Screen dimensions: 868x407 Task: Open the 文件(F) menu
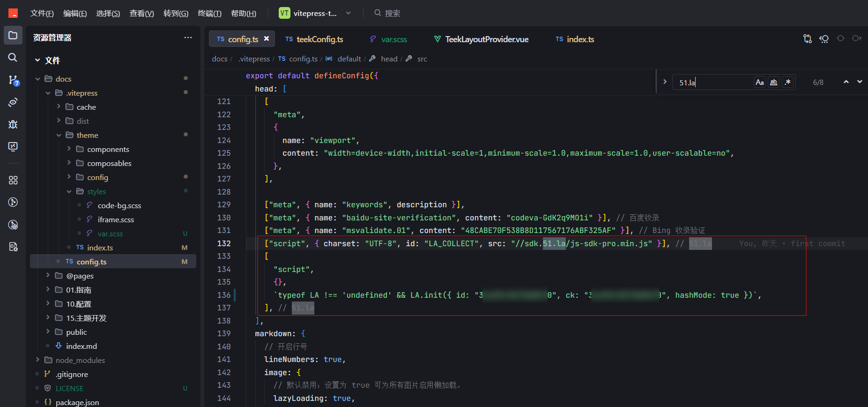42,13
